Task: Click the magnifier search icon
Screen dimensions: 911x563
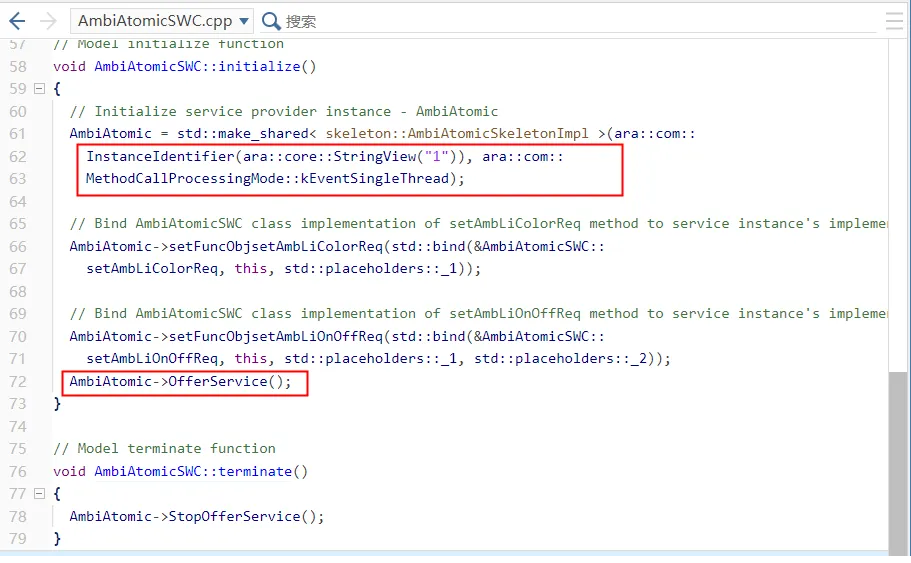Action: [x=271, y=21]
